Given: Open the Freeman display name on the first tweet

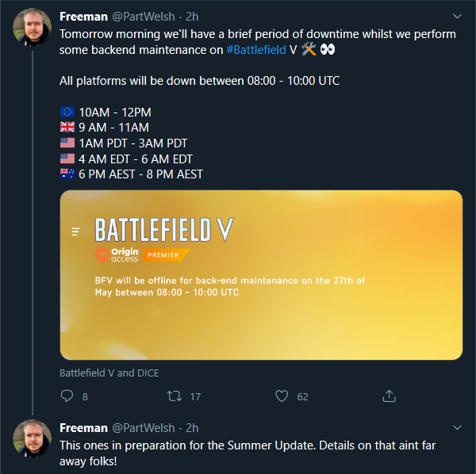Looking at the screenshot, I should [x=85, y=17].
